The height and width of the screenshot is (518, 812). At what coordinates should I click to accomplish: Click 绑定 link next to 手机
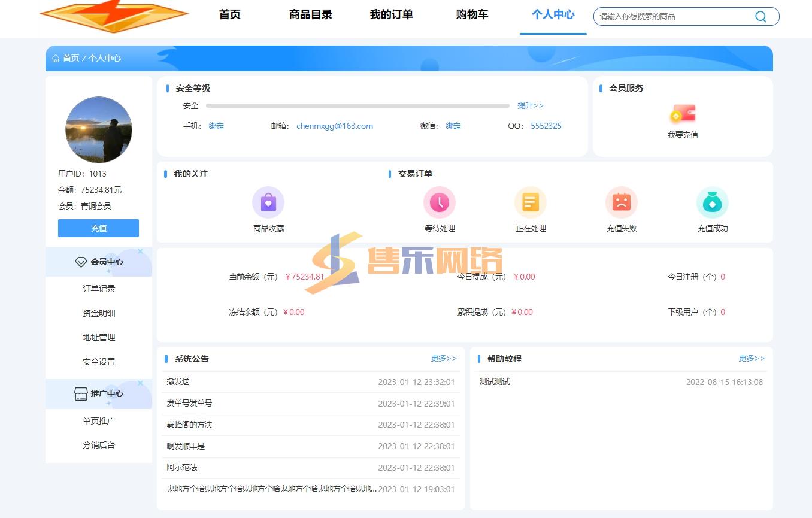click(x=216, y=126)
